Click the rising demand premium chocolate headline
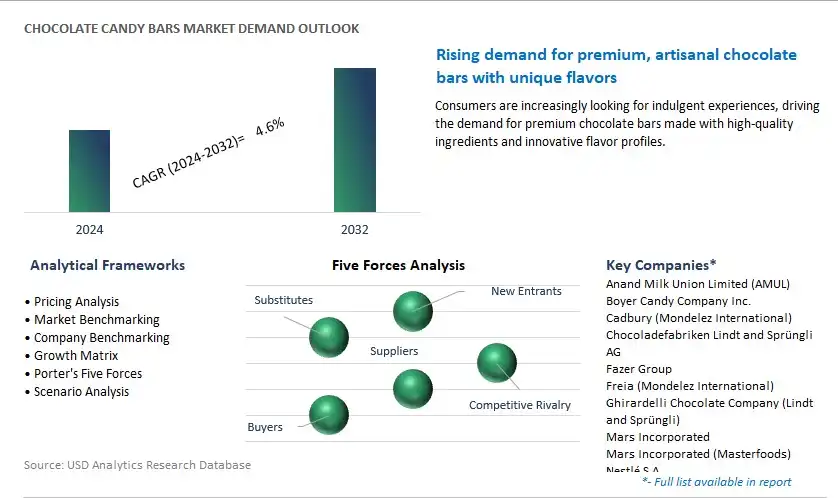 (x=616, y=66)
